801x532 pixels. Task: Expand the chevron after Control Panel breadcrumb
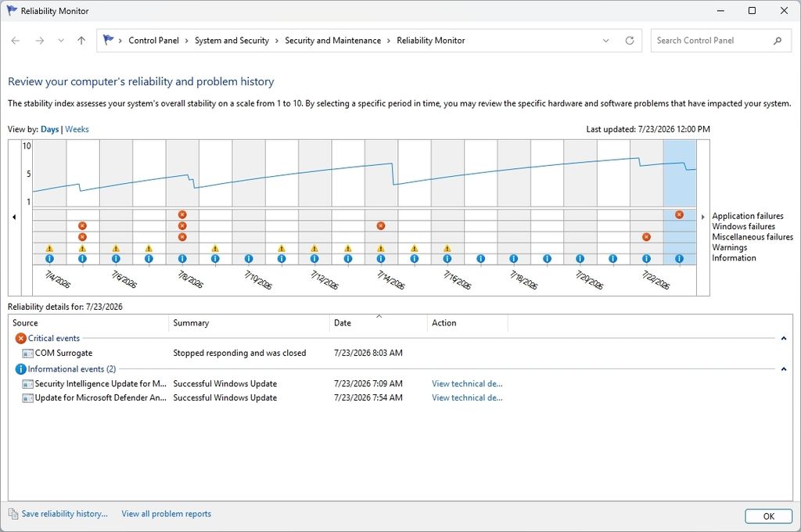coord(187,41)
